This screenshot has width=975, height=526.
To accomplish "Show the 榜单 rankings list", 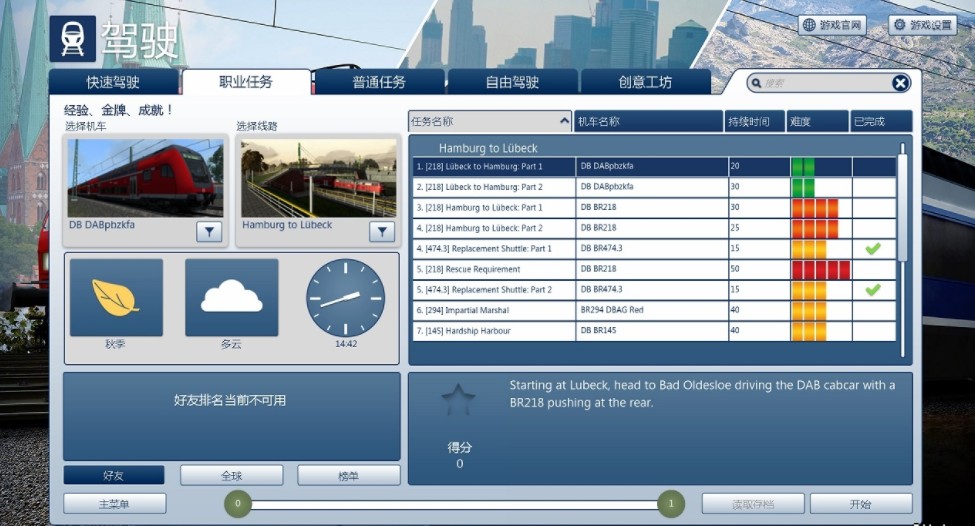I will tap(348, 476).
